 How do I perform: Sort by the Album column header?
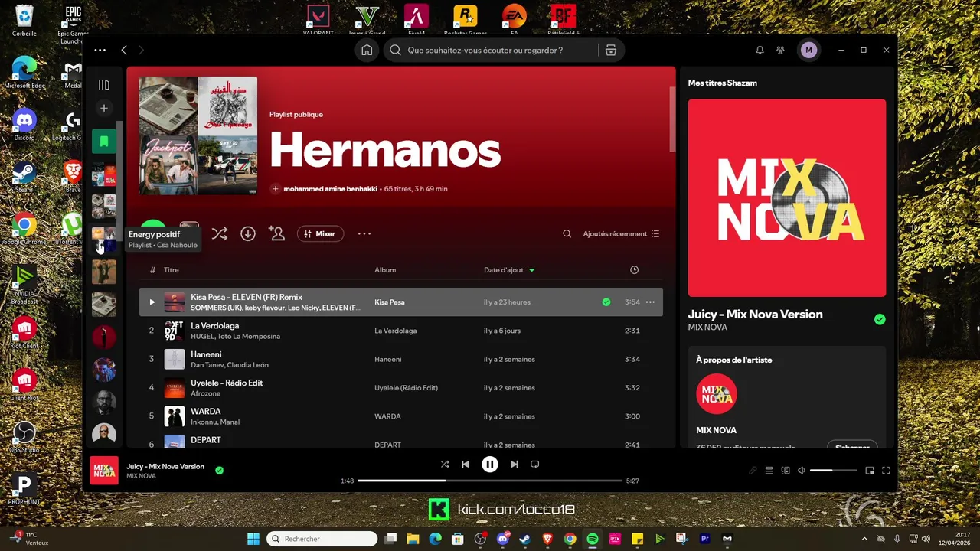(385, 269)
